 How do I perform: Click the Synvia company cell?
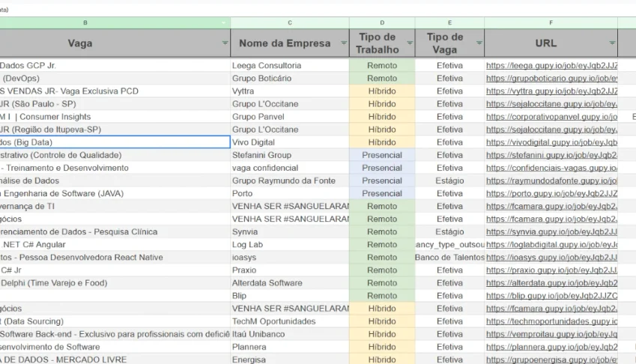point(290,232)
